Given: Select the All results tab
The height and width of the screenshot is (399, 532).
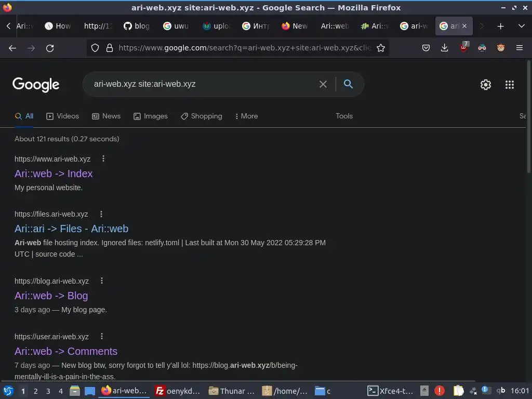Looking at the screenshot, I should 24,116.
